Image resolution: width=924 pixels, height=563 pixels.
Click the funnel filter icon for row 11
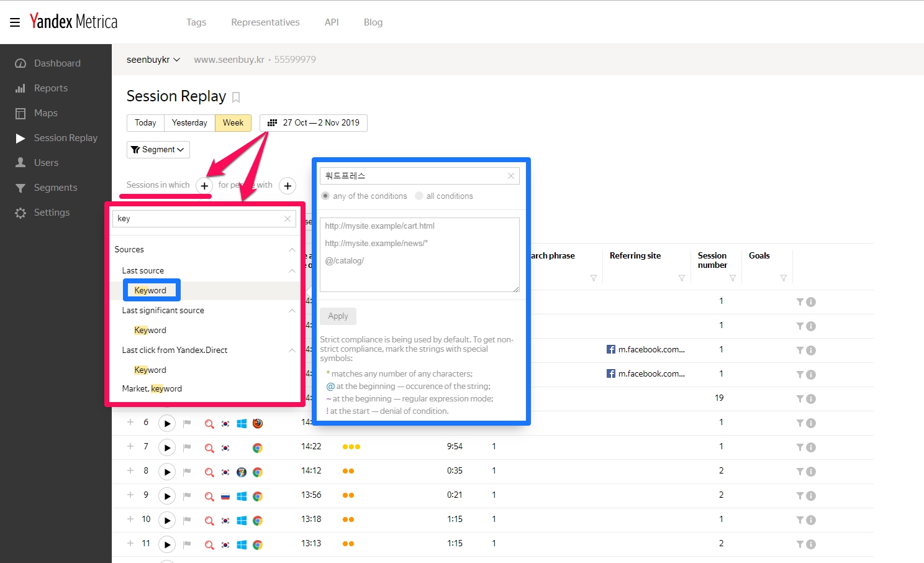click(800, 544)
